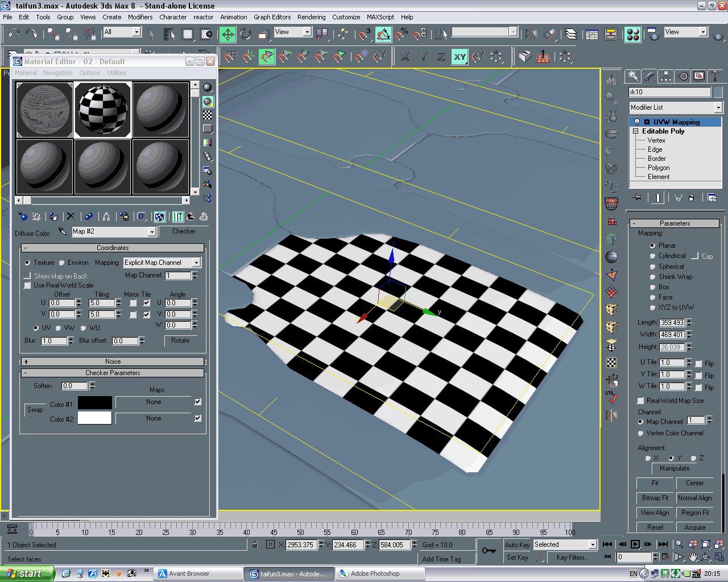Open the Display command panel tab
The image size is (728, 582).
(699, 76)
